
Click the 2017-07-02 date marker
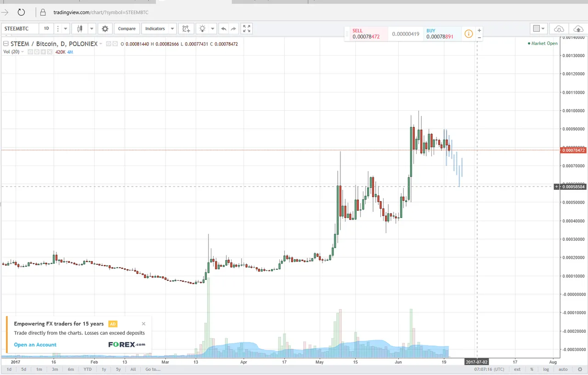[x=477, y=362]
